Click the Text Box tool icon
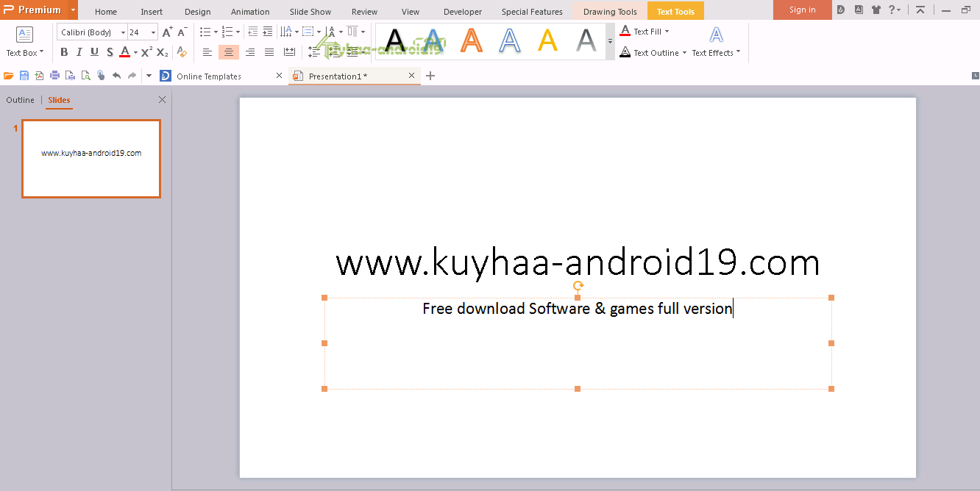Viewport: 980px width, 491px height. (25, 35)
